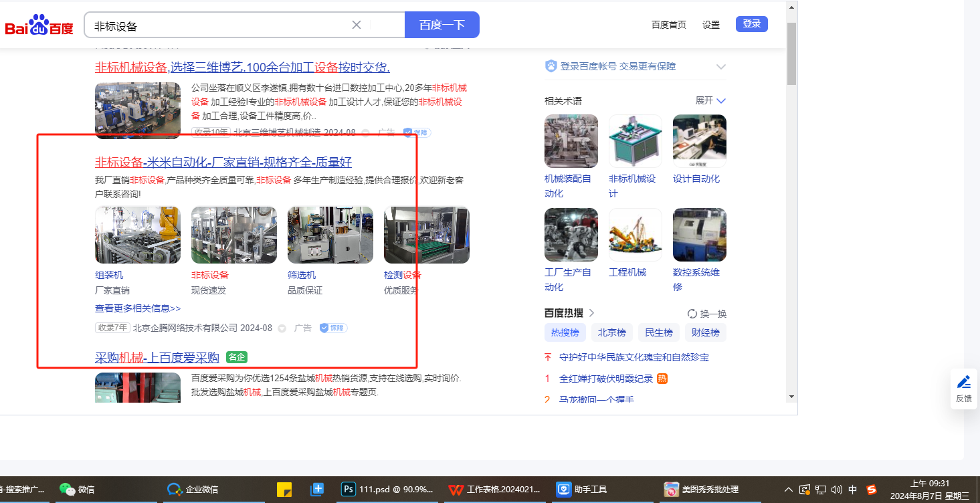The height and width of the screenshot is (503, 980).
Task: Click the page vertical scrollbar thumb
Action: coord(791,54)
